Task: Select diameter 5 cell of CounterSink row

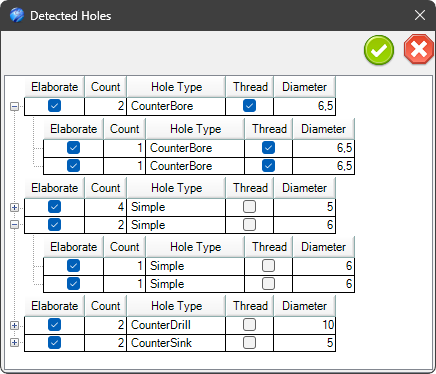Action: click(304, 343)
